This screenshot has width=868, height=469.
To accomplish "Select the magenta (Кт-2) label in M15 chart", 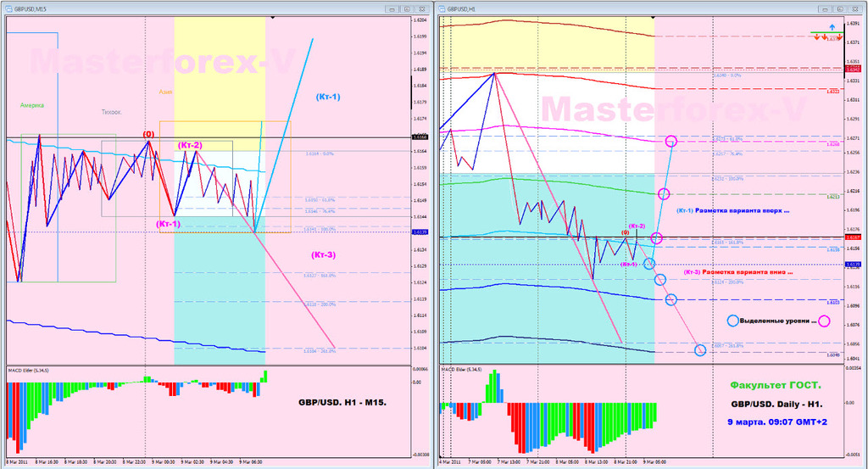I will [190, 145].
